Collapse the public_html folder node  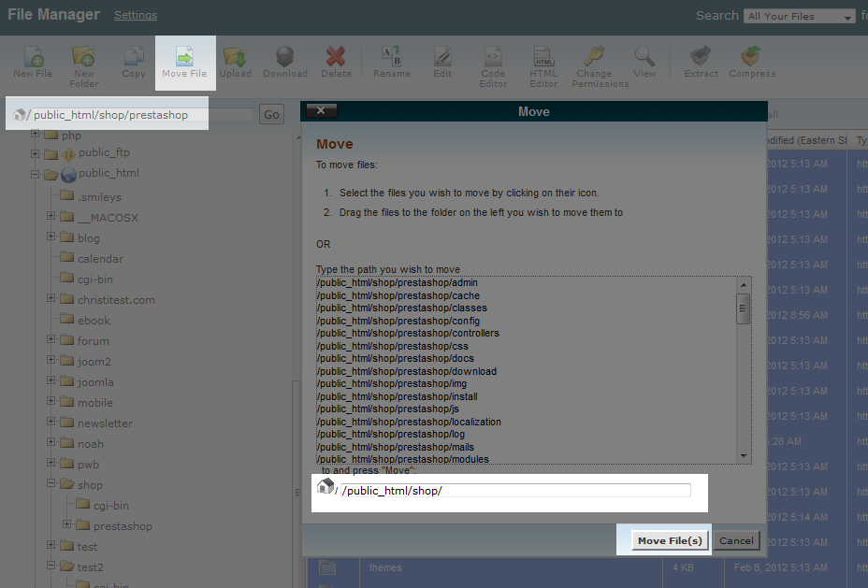pyautogui.click(x=36, y=174)
